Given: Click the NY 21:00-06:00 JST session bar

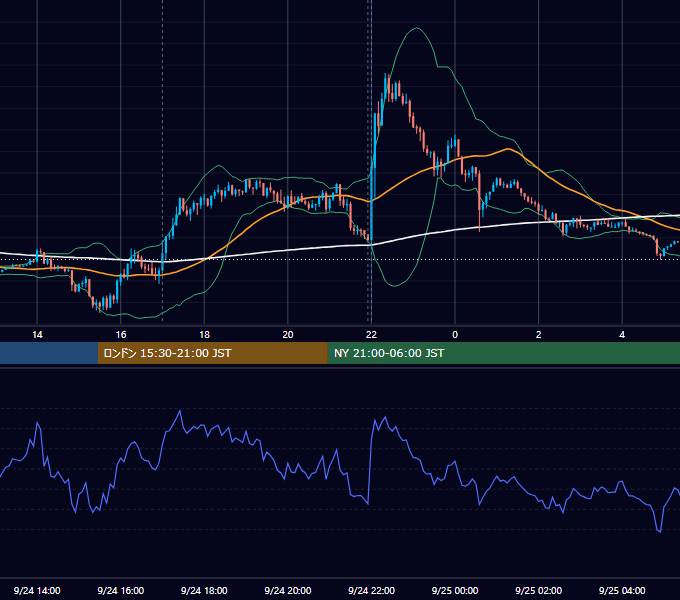Looking at the screenshot, I should tap(503, 353).
